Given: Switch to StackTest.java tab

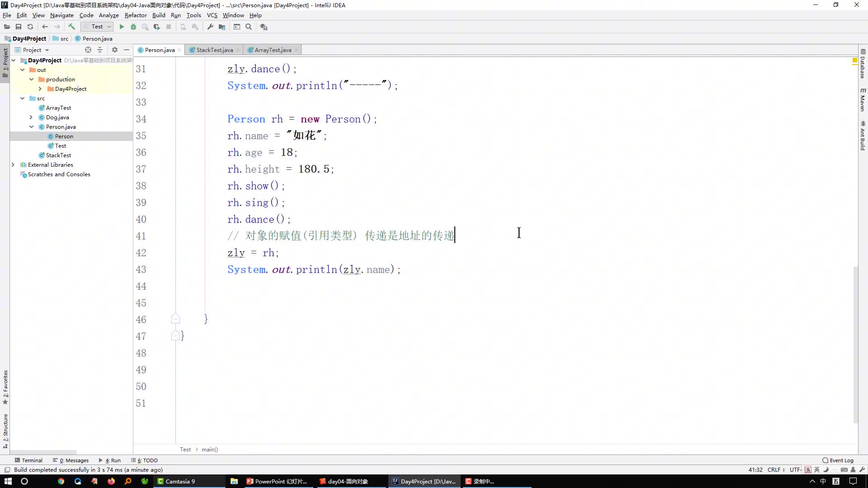Looking at the screenshot, I should point(215,49).
